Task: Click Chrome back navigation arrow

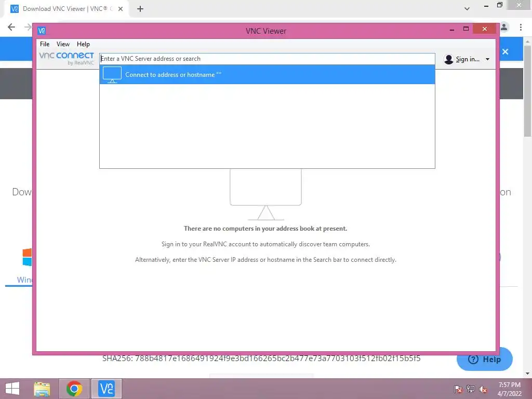Action: (11, 27)
